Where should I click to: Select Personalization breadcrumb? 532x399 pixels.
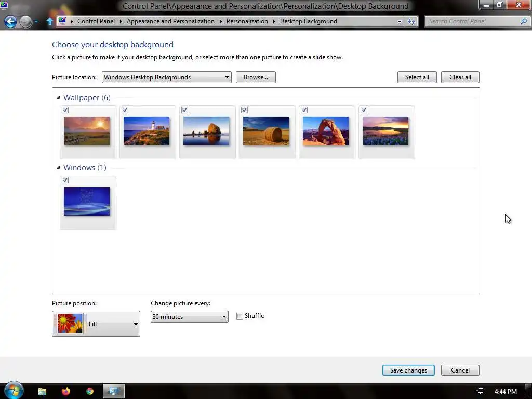coord(247,21)
